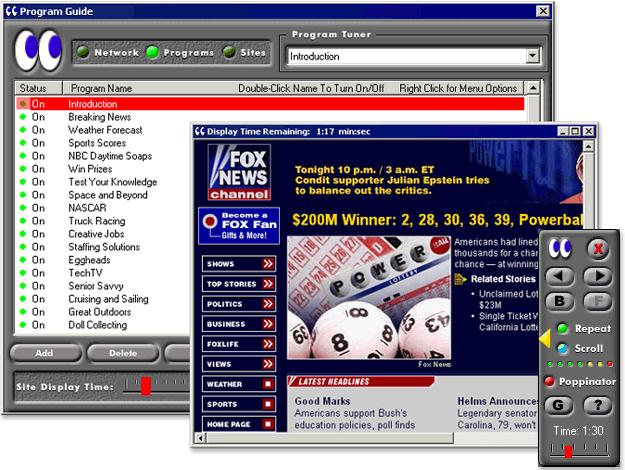The height and width of the screenshot is (470, 625).
Task: Click the green status dot for NASCAR
Action: pyautogui.click(x=23, y=208)
